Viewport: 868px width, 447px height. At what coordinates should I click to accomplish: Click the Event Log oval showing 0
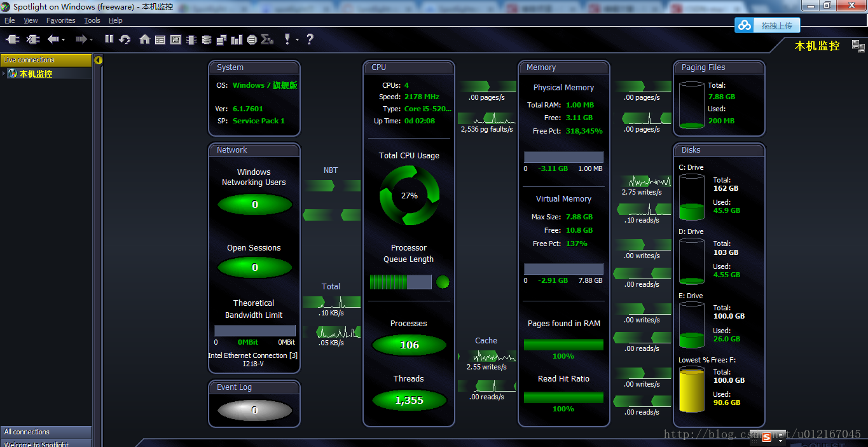point(254,411)
